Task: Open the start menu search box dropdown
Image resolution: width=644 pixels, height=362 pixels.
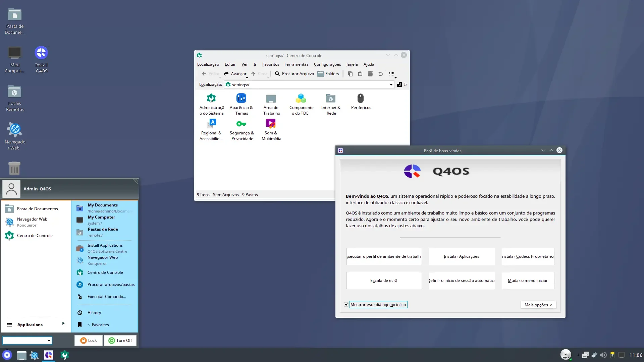Action: coord(49,341)
